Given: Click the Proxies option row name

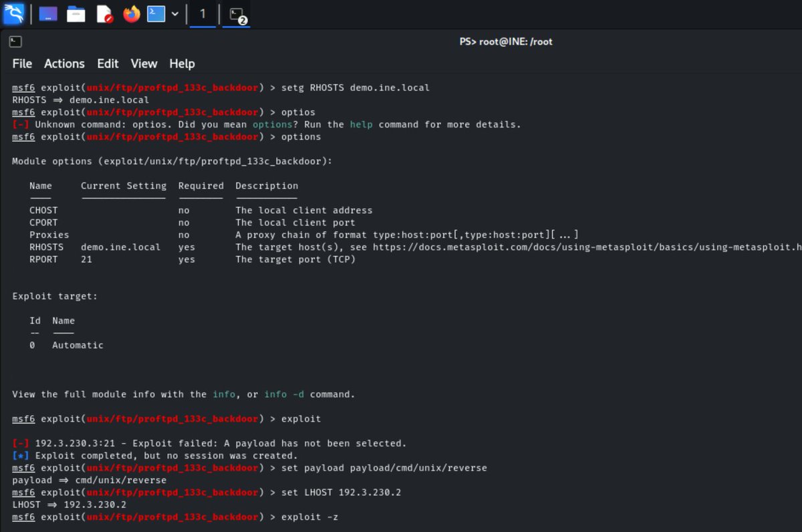Looking at the screenshot, I should [49, 235].
